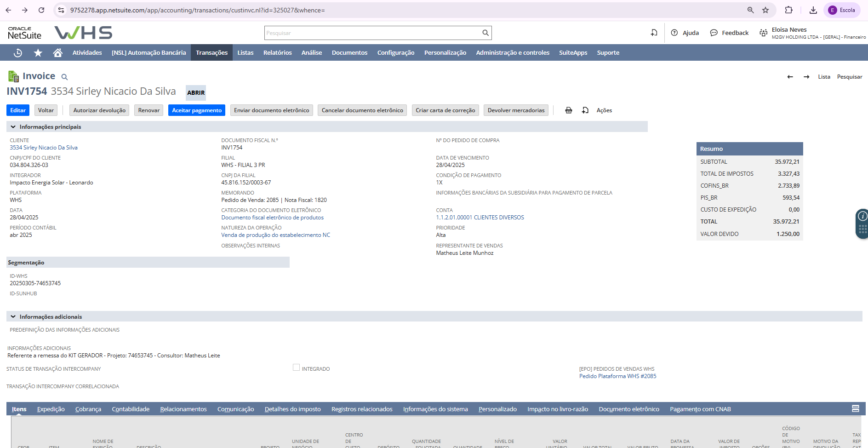
Task: Click the magnifier icon next to Invoice title
Action: tap(65, 77)
